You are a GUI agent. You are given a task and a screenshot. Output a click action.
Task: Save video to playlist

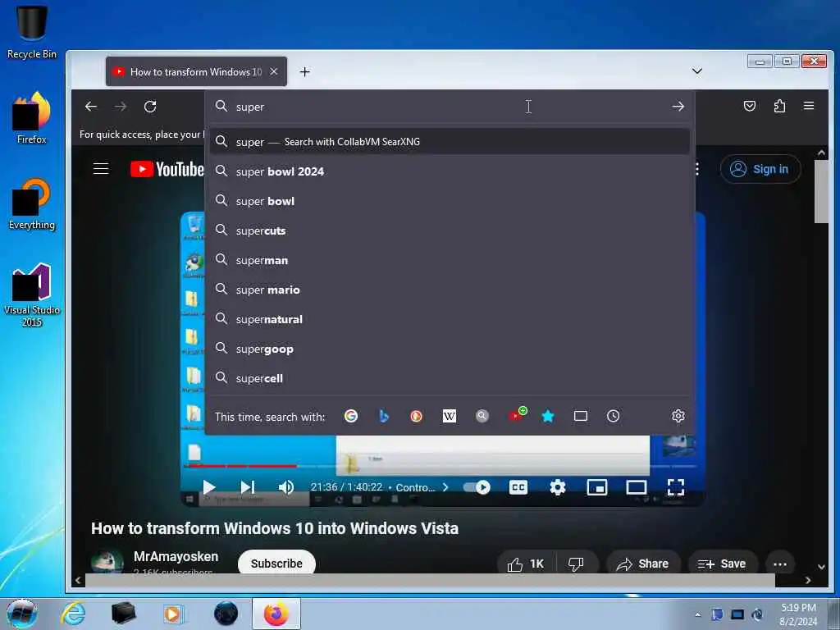coord(722,564)
